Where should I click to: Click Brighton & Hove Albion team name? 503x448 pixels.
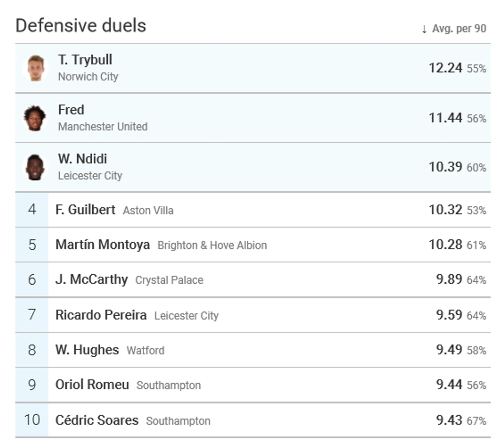pos(212,245)
